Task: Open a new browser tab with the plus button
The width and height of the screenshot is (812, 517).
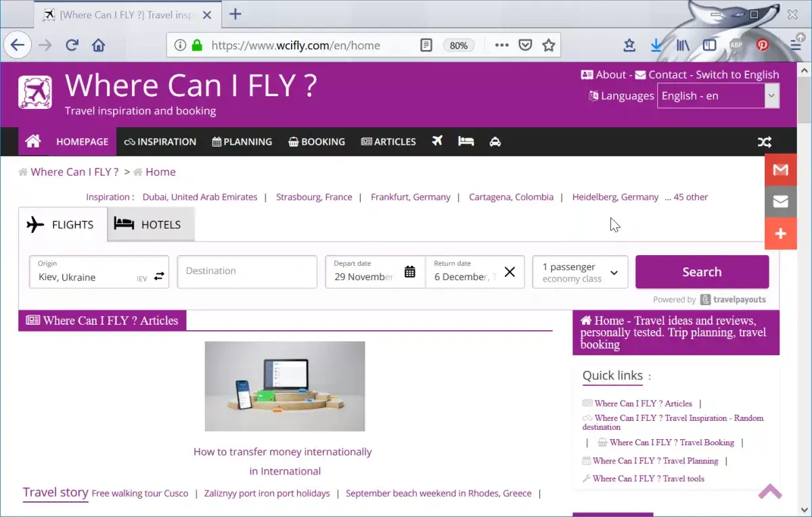Action: coord(235,14)
